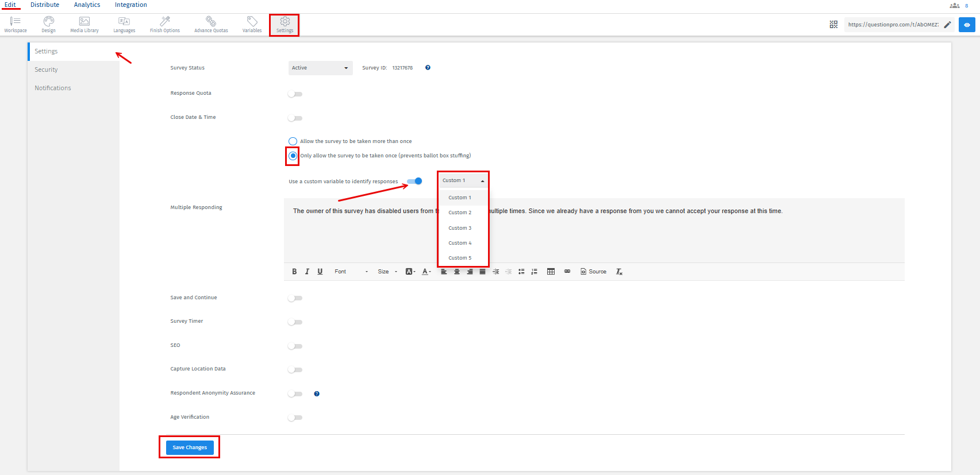The width and height of the screenshot is (980, 475).
Task: Apply underline formatting in editor
Action: (320, 272)
